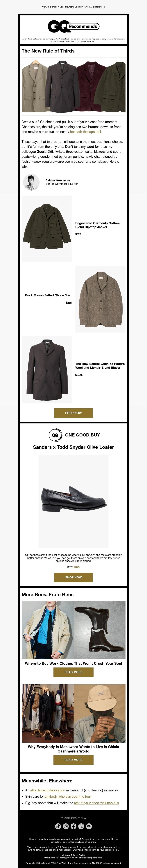147x868 pixels.
Task: Open GQ's Instagram icon
Action: [x=66, y=826]
